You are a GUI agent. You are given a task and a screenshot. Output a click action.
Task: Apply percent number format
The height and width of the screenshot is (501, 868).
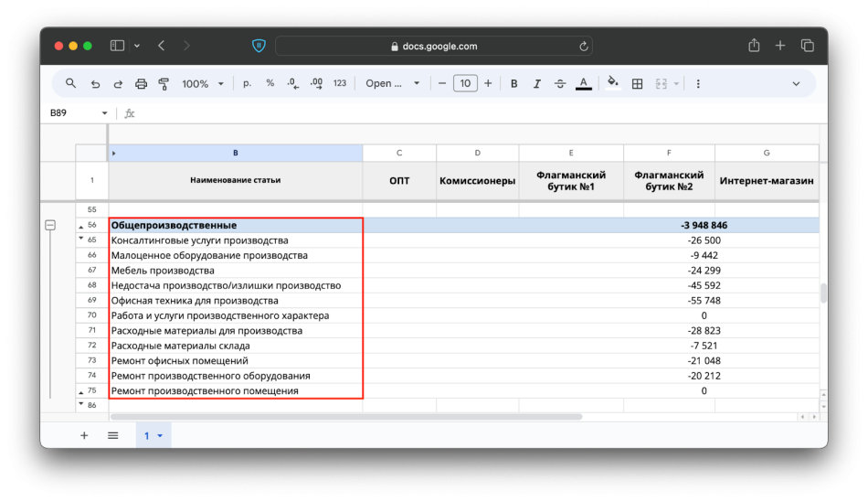point(270,83)
